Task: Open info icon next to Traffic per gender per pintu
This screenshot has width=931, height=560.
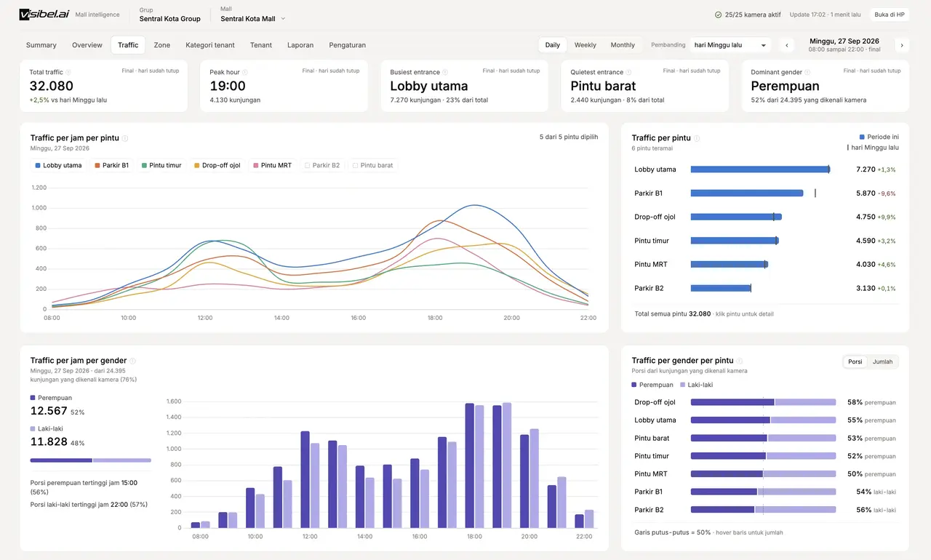Action: 740,361
